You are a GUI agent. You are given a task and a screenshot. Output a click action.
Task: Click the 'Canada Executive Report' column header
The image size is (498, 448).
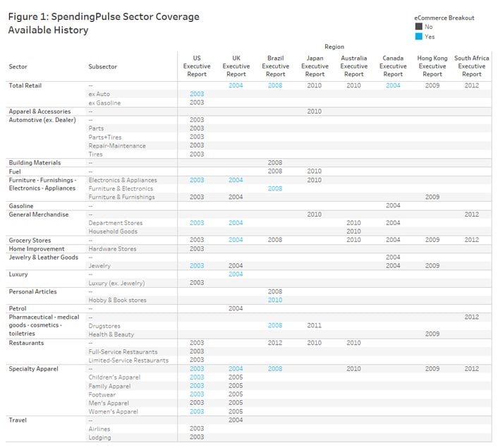(x=393, y=66)
